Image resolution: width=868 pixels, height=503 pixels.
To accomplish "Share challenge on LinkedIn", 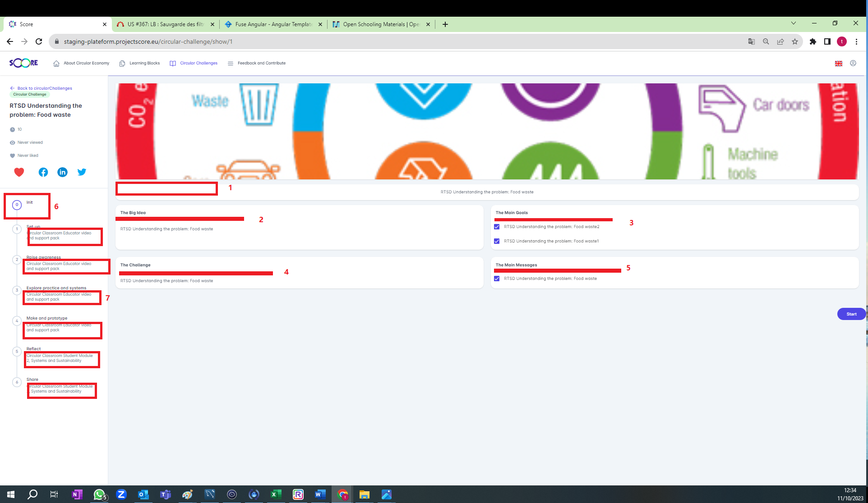I will click(62, 172).
